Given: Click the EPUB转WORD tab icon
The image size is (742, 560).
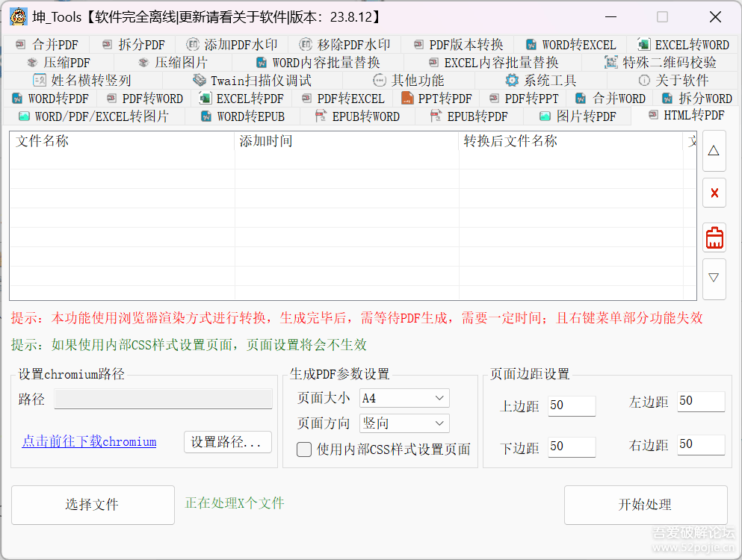Looking at the screenshot, I should (321, 116).
